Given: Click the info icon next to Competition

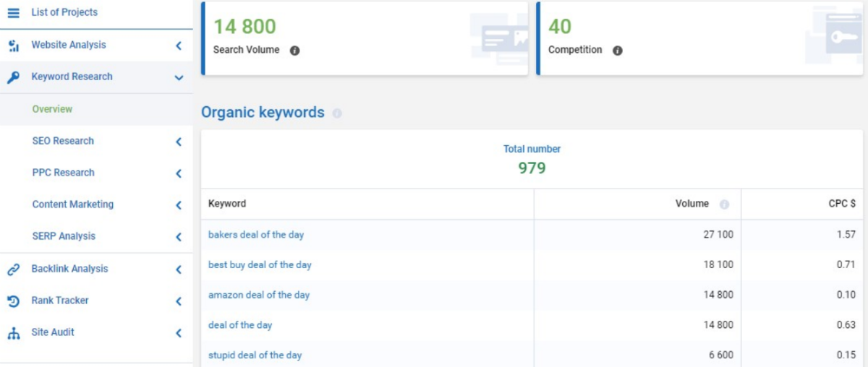Looking at the screenshot, I should [617, 51].
